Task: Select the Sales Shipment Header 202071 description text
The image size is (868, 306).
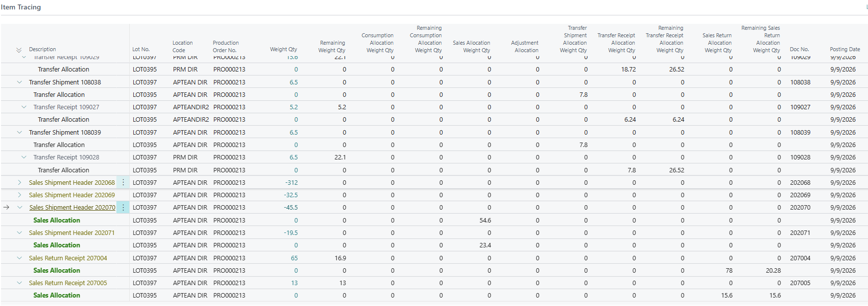Action: tap(72, 232)
